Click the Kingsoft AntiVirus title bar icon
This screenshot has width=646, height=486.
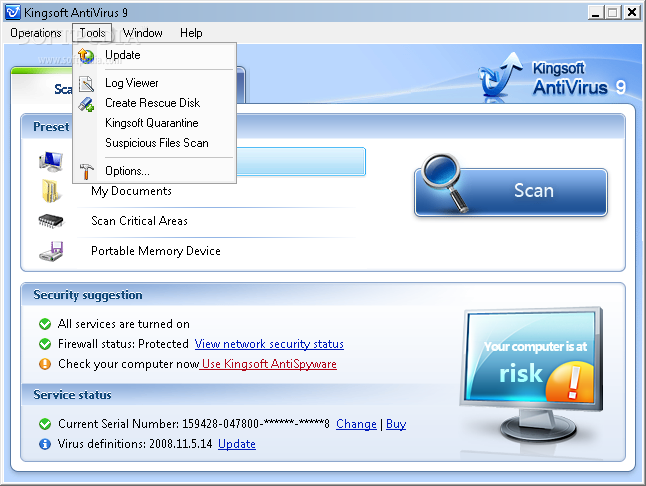[x=13, y=12]
